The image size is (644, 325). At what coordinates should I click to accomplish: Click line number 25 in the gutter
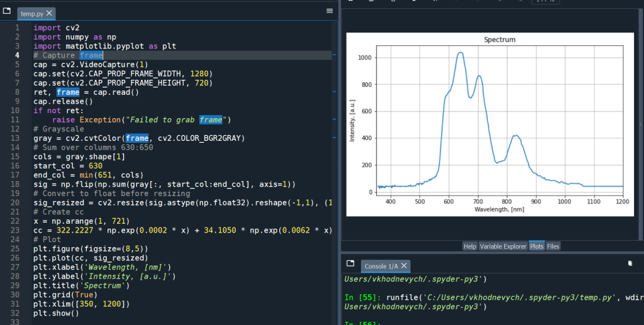[16, 249]
